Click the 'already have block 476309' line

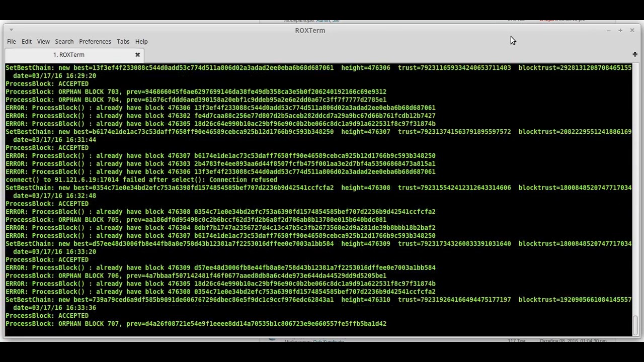pos(220,267)
